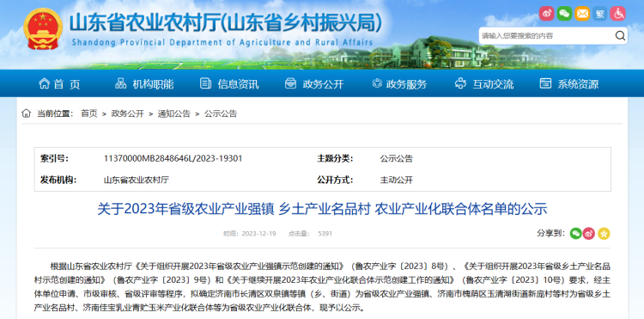
Task: Click the national emblem logo
Action: (43, 28)
